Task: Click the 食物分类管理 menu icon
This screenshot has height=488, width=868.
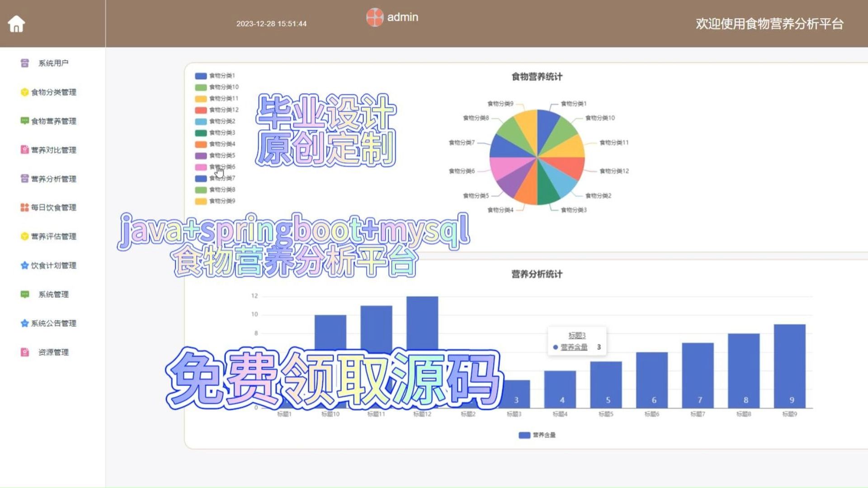Action: pos(25,92)
